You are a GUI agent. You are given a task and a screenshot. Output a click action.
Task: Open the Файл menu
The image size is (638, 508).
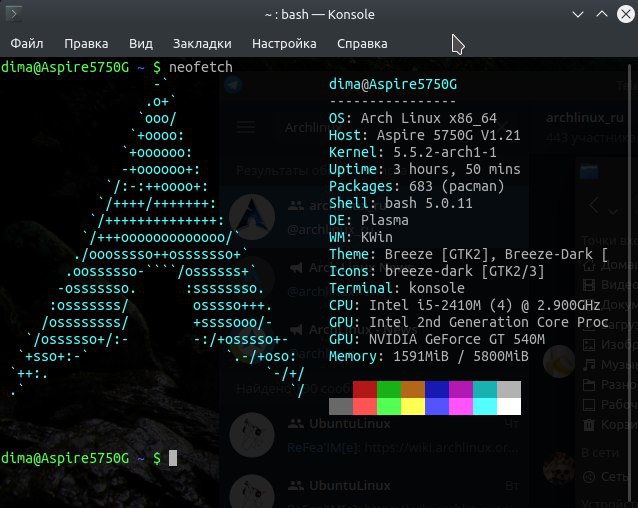click(x=27, y=44)
